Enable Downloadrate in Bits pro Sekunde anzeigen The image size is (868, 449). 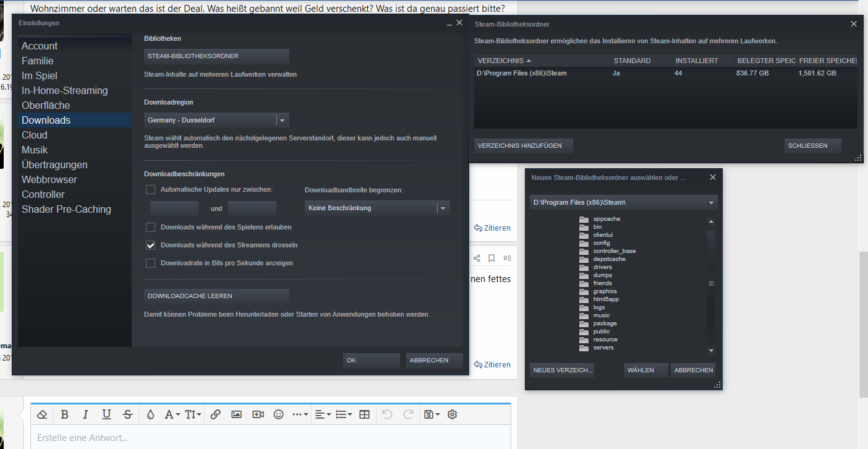[150, 263]
